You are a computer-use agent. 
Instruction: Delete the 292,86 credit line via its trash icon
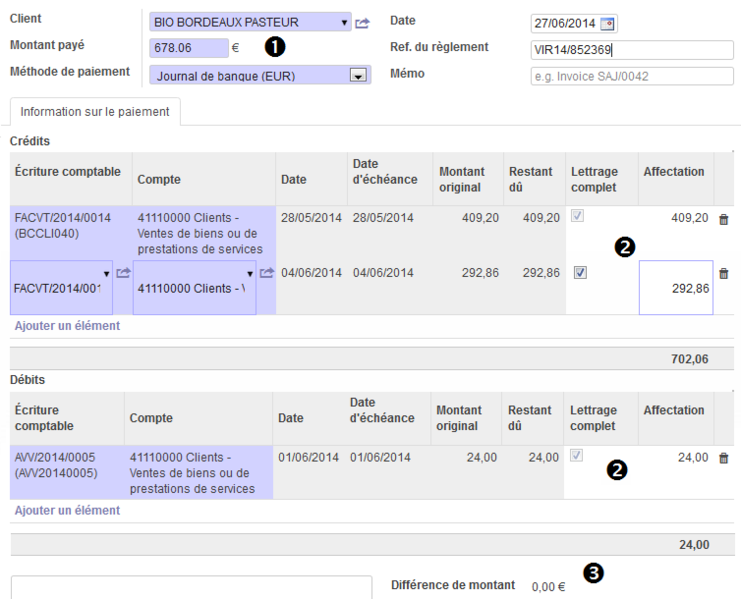coord(724,274)
